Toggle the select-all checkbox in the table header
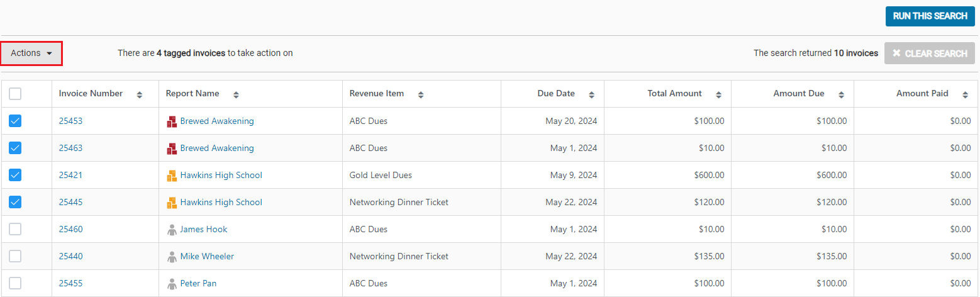The image size is (980, 297). click(x=15, y=94)
